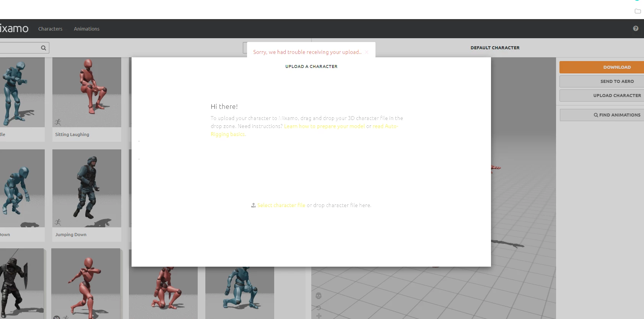Open the help question mark icon
Image resolution: width=644 pixels, height=319 pixels.
tap(636, 28)
